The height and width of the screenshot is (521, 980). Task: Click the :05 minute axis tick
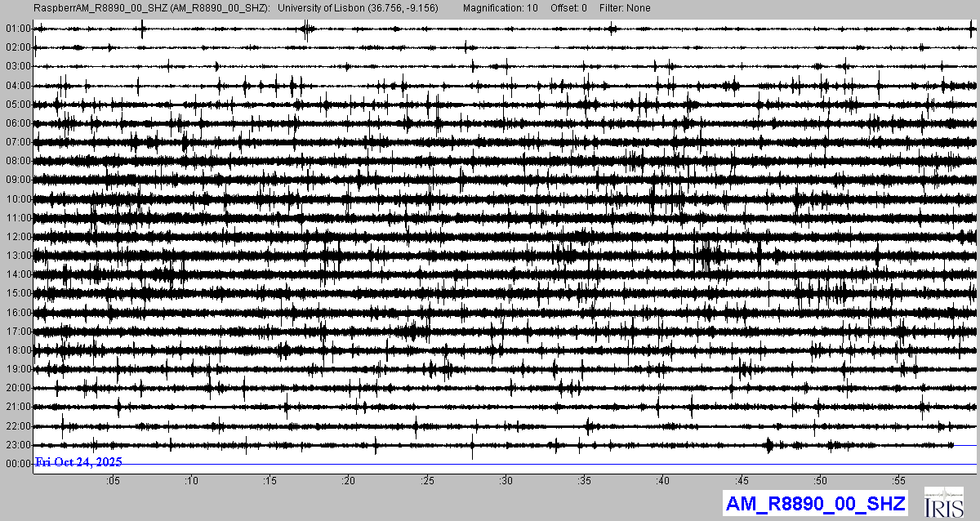click(x=113, y=480)
